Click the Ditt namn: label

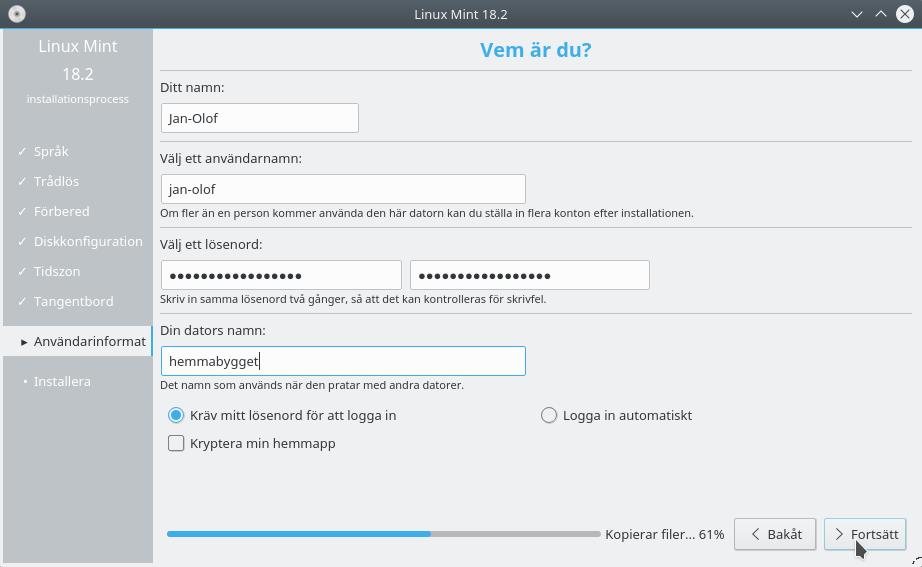[x=192, y=87]
